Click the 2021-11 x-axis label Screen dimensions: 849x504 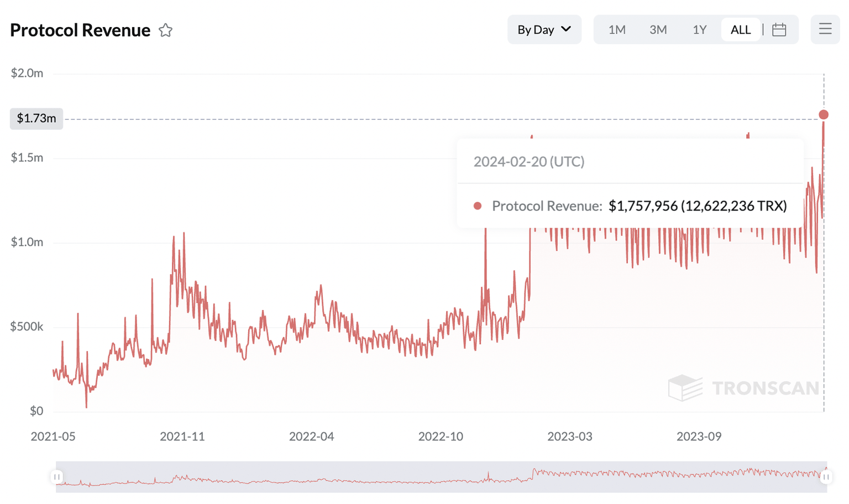(182, 437)
